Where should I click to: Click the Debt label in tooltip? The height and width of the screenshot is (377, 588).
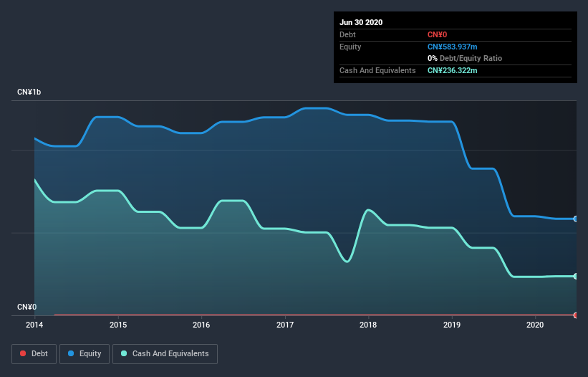[x=347, y=34]
